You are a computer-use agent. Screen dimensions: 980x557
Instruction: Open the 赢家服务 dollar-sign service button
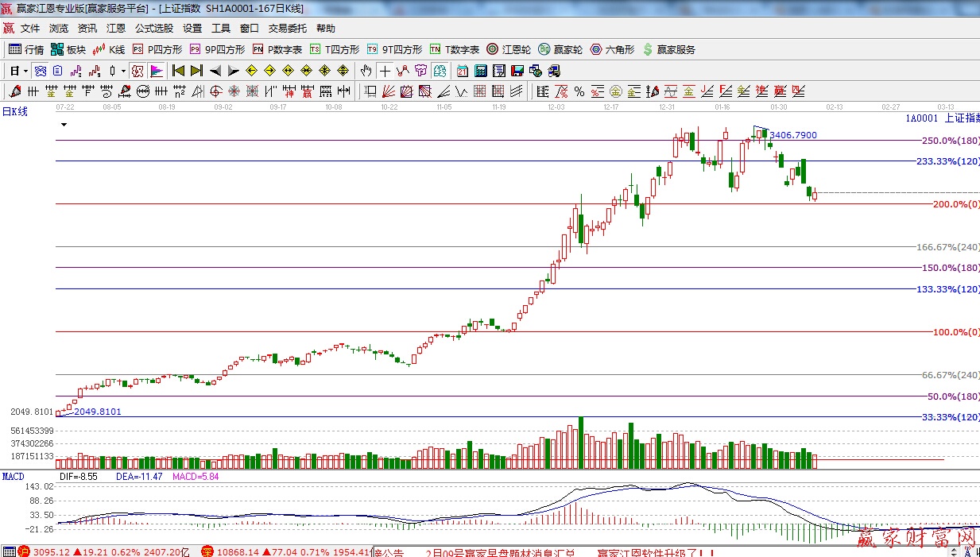click(x=668, y=49)
